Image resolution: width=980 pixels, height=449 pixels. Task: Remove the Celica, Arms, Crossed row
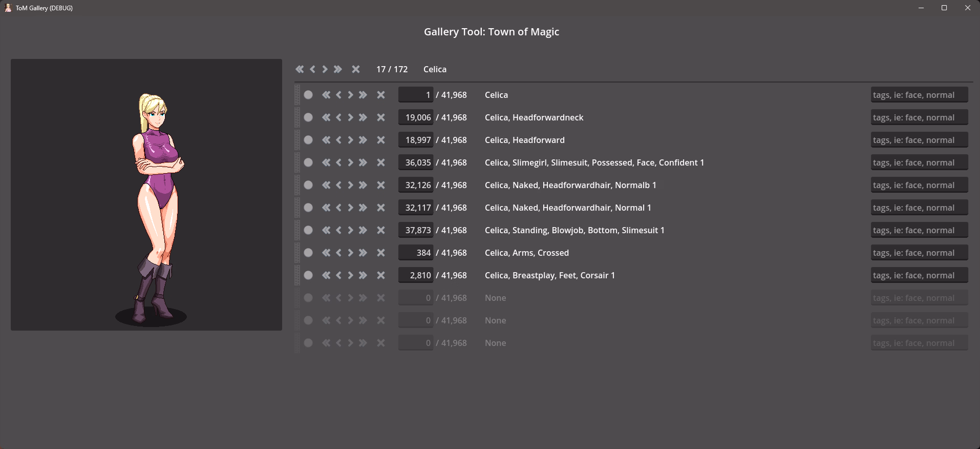[381, 253]
